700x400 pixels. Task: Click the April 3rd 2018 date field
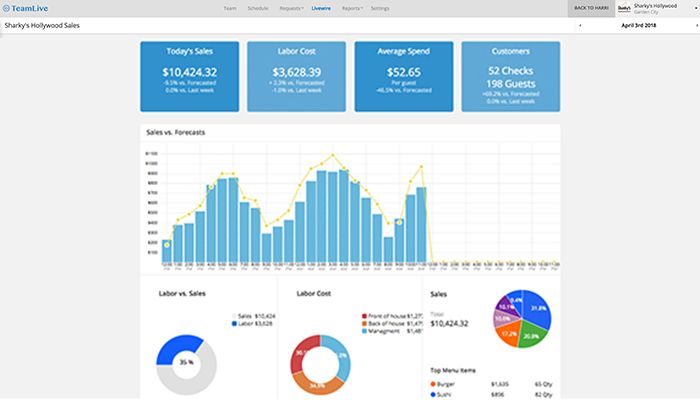tap(638, 25)
